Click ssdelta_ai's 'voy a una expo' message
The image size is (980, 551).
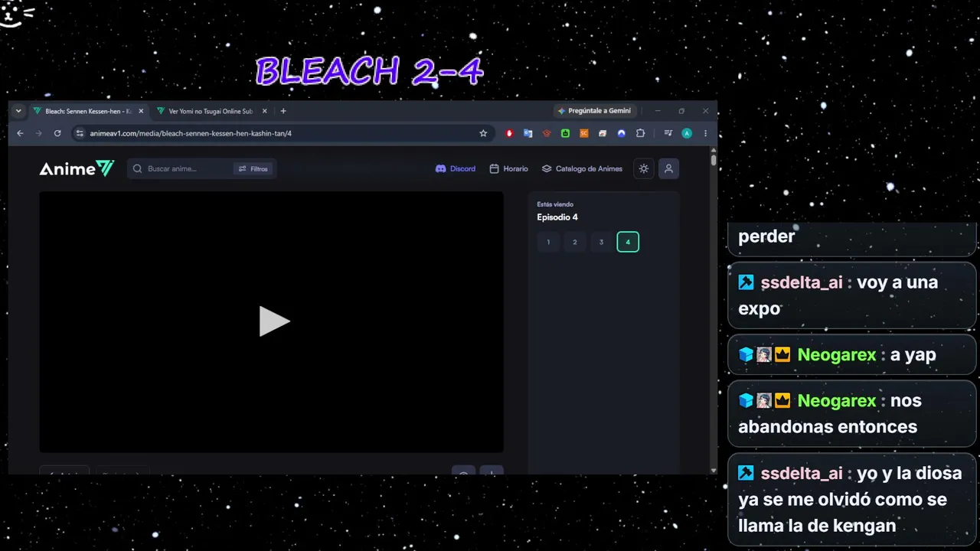(x=852, y=295)
